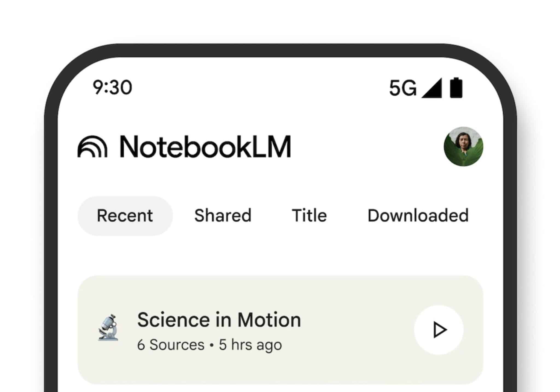Tap the 5G network indicator
The height and width of the screenshot is (392, 560).
click(x=402, y=88)
